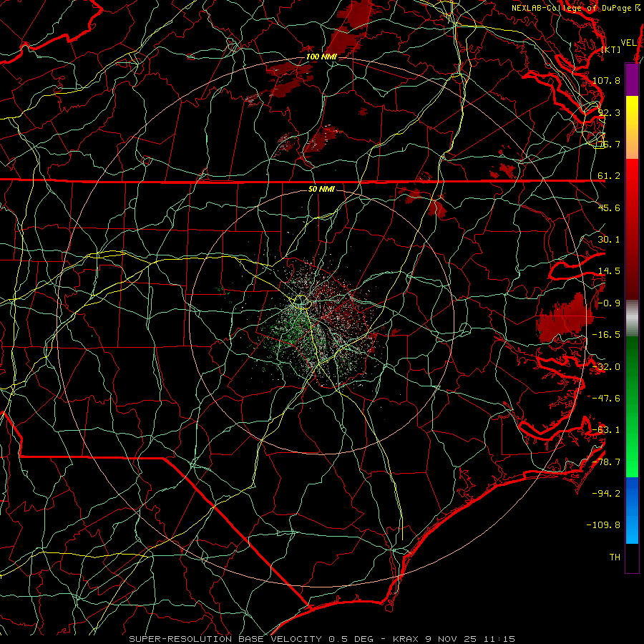The height and width of the screenshot is (644, 644).
Task: Select the 30.1 velocity scale value
Action: tap(609, 240)
